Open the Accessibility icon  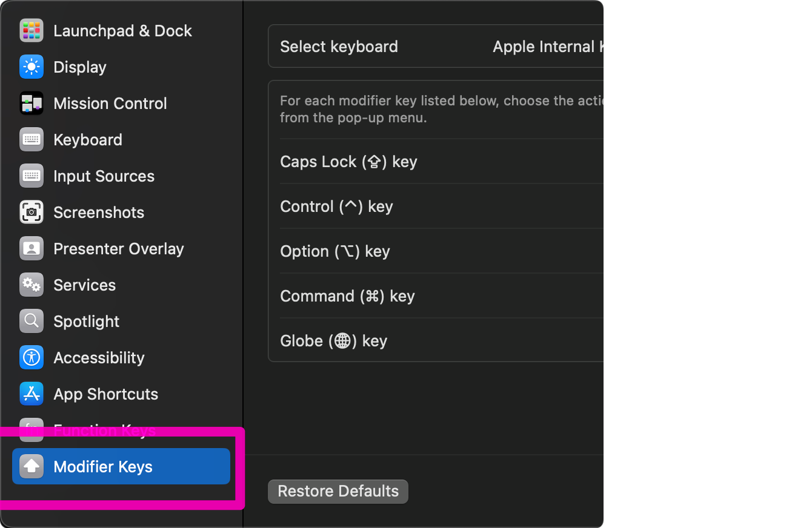32,358
